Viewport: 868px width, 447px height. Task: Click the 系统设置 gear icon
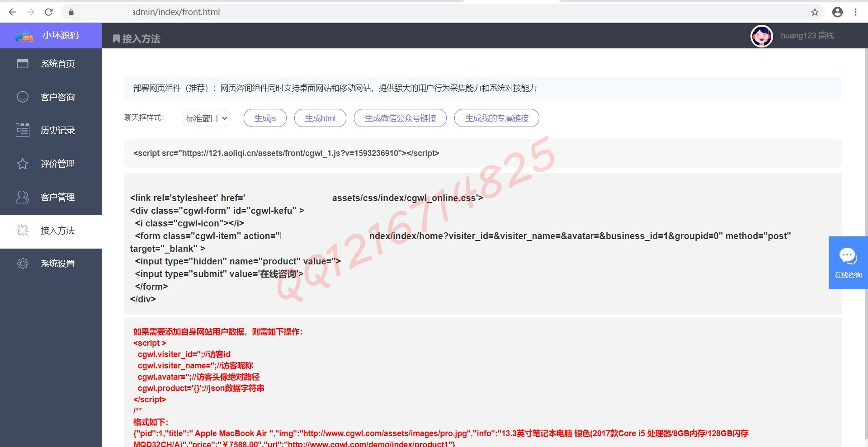click(x=22, y=263)
